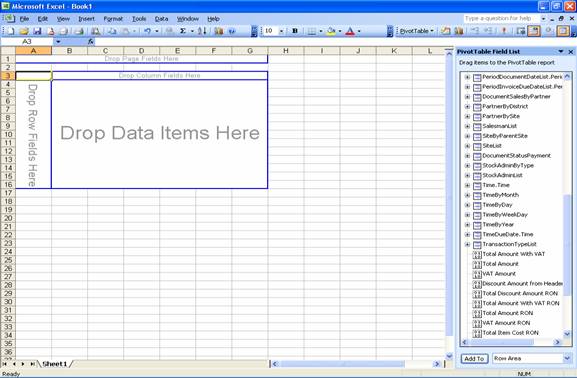Click the Sort Ascending icon
This screenshot has height=378, width=577.
[x=202, y=31]
